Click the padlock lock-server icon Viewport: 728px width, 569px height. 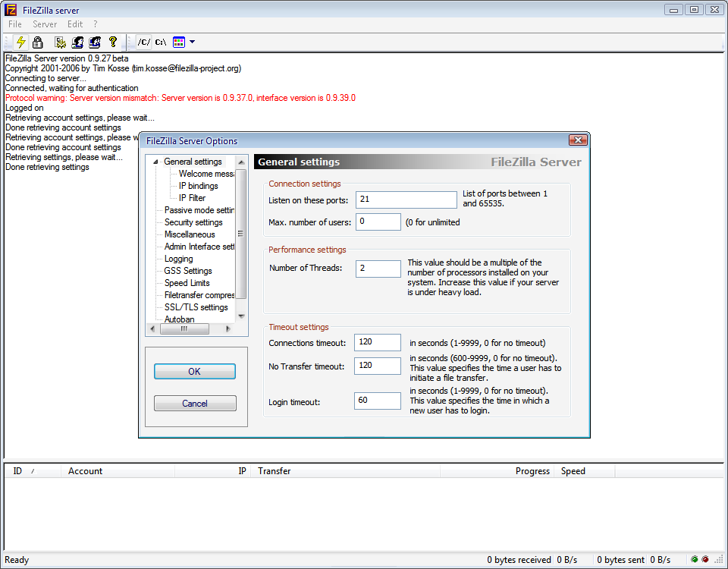(38, 42)
